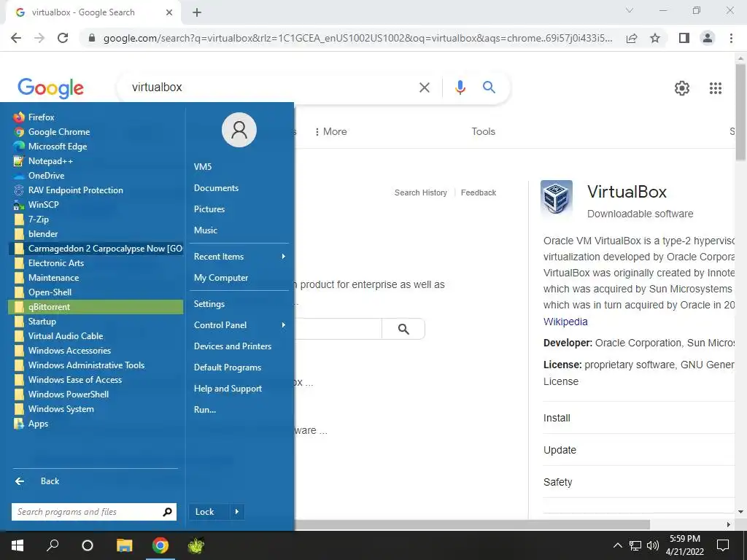Open Cortana circle on taskbar

click(88, 545)
